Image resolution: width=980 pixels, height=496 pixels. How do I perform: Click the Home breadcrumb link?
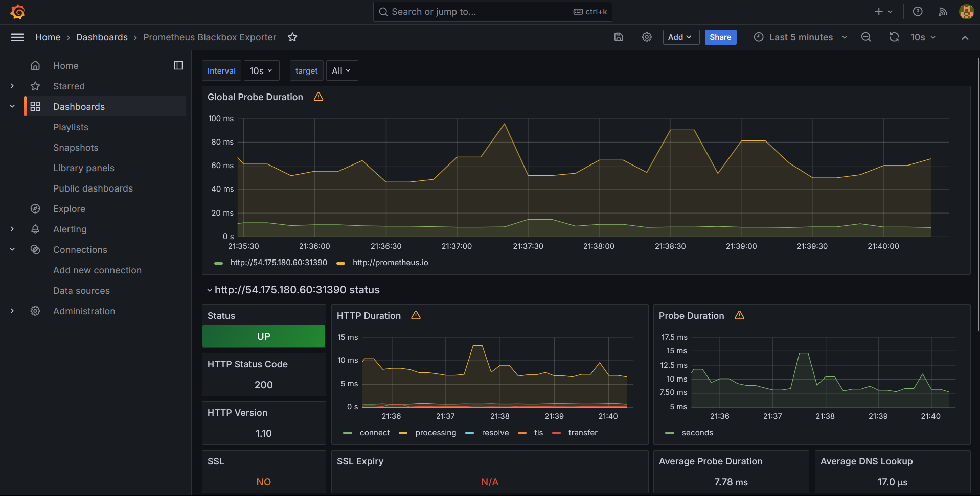[48, 37]
